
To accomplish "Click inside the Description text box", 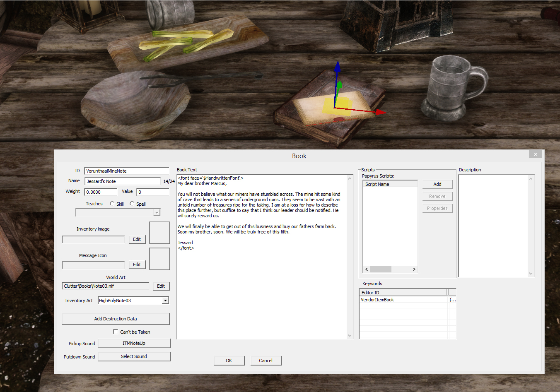I will click(493, 226).
